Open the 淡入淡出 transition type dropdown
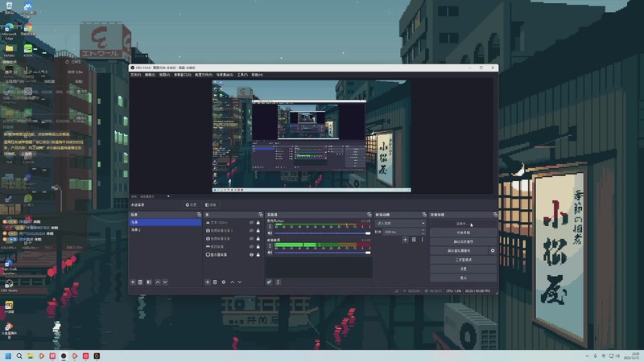The image size is (644, 362). [400, 224]
